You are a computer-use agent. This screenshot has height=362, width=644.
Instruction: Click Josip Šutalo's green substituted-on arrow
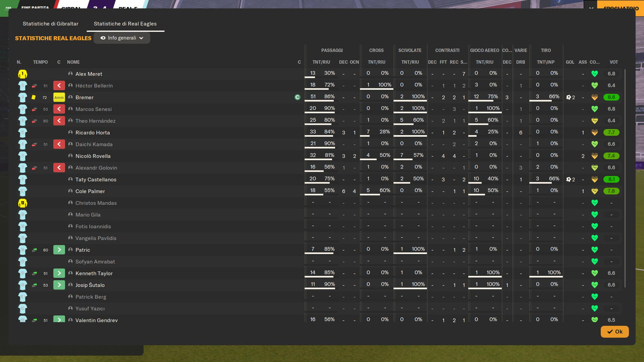tap(59, 285)
